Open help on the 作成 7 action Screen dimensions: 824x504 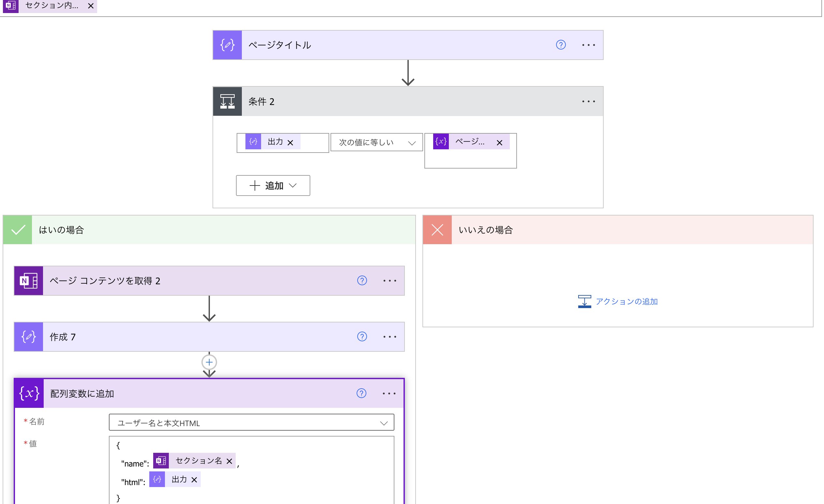(362, 337)
